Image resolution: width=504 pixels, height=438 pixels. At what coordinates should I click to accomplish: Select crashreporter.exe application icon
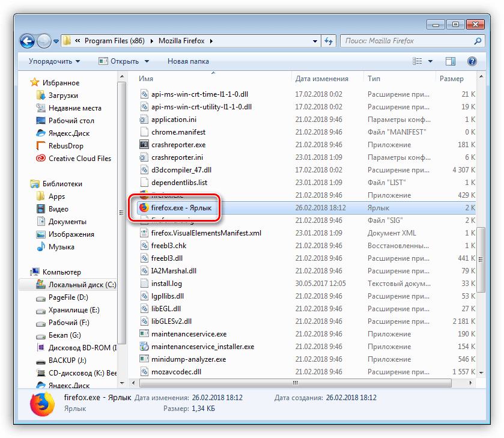[x=144, y=145]
